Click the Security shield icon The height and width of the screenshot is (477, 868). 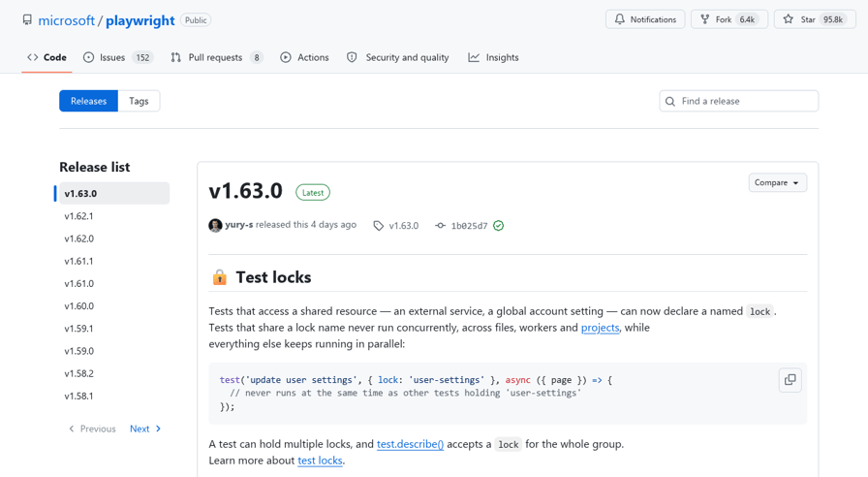tap(352, 57)
